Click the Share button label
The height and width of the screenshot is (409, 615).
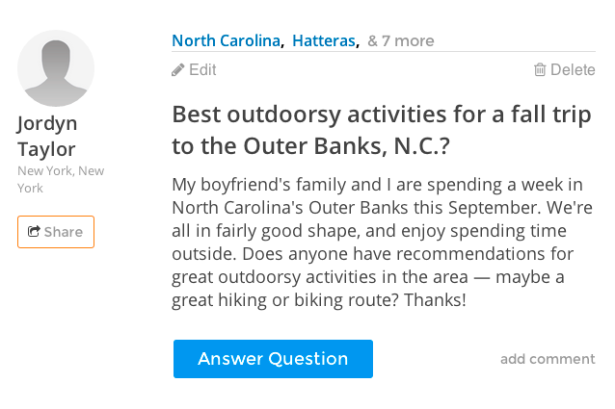[63, 232]
